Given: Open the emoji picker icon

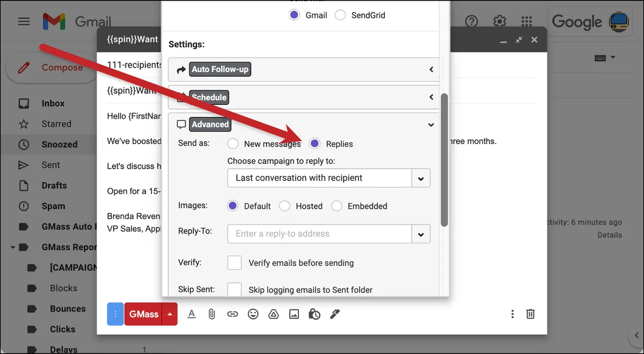Looking at the screenshot, I should [253, 314].
